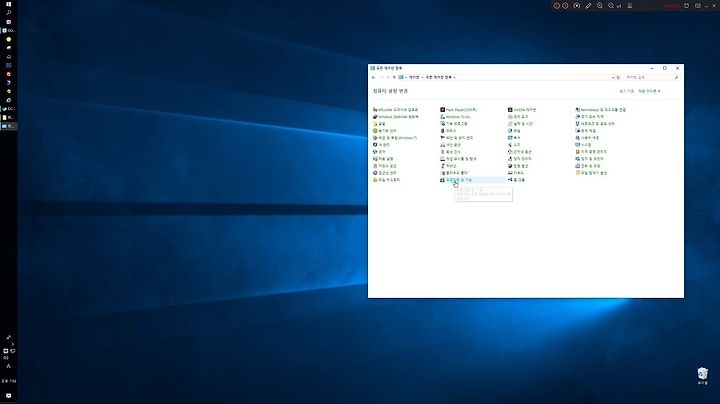
Task: Open Windows Defender 방화벽 item
Action: coord(395,117)
